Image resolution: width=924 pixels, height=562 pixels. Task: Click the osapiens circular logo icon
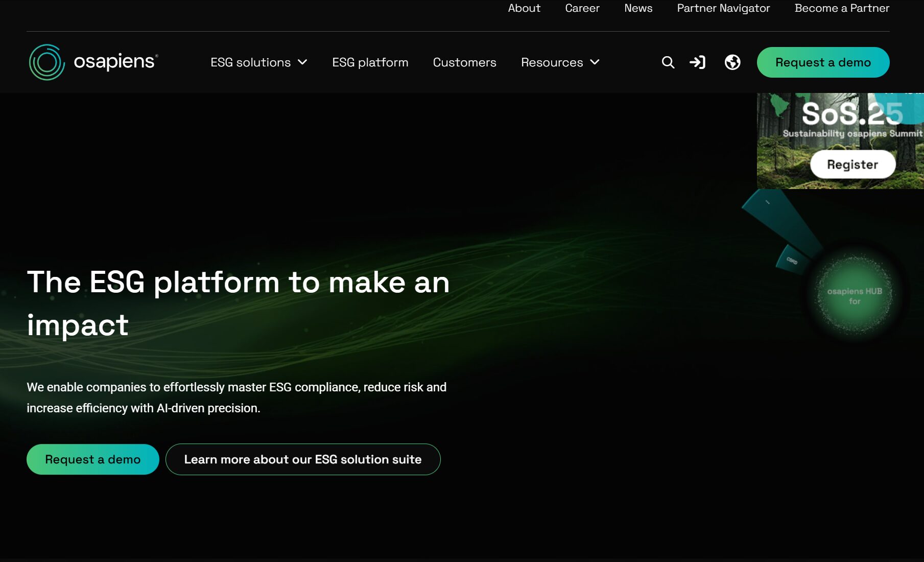click(x=47, y=62)
